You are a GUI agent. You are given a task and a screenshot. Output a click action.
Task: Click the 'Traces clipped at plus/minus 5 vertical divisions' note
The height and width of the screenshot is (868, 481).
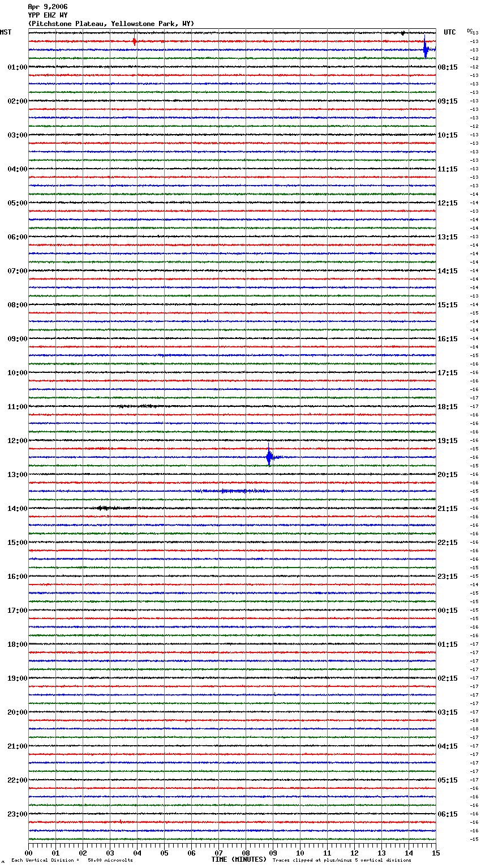pyautogui.click(x=342, y=860)
